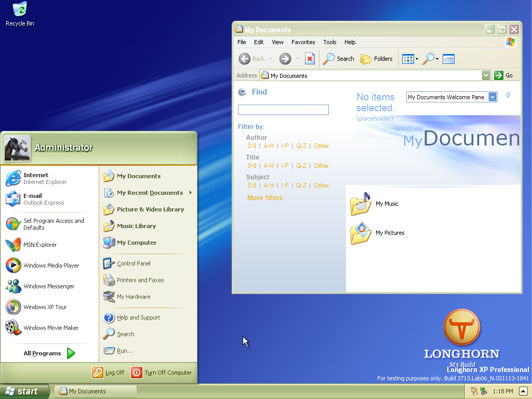Filter Author by A-H
This screenshot has height=399, width=532.
269,146
